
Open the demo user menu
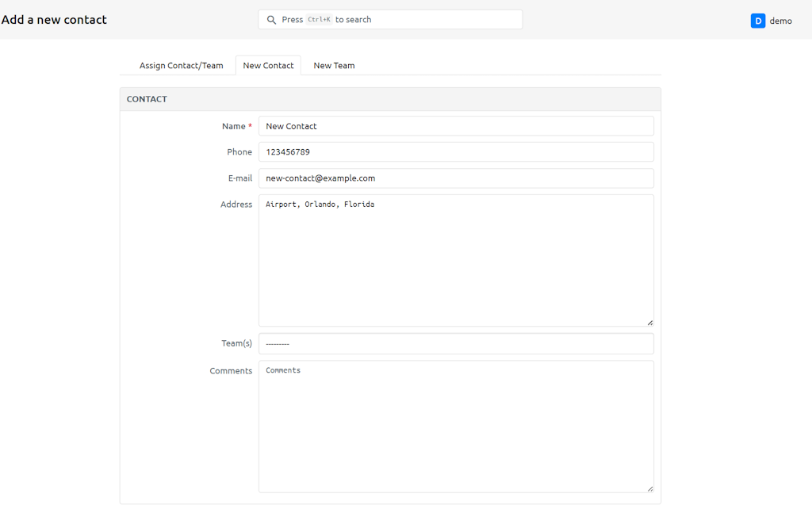click(780, 21)
